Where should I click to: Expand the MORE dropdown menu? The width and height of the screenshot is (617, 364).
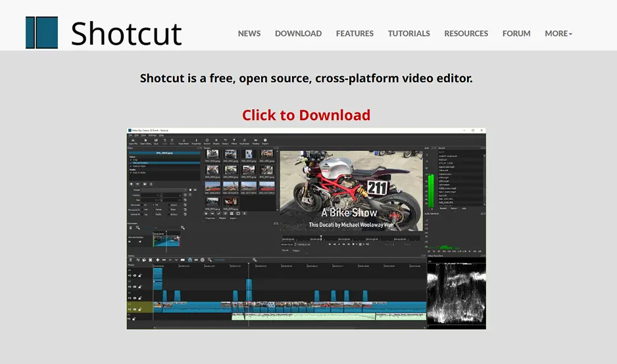click(558, 34)
